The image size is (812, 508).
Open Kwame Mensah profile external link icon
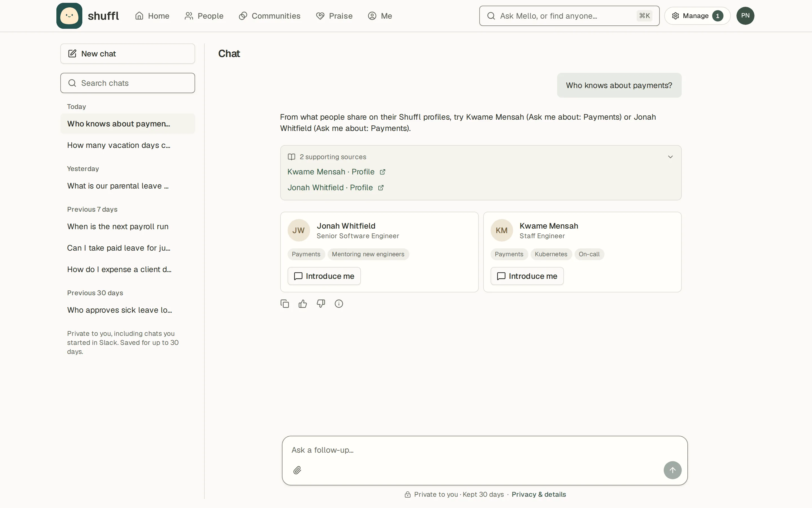point(383,172)
